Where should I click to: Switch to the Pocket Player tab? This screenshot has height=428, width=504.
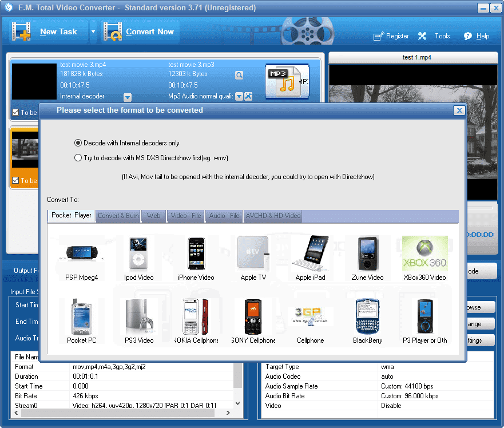coord(71,216)
